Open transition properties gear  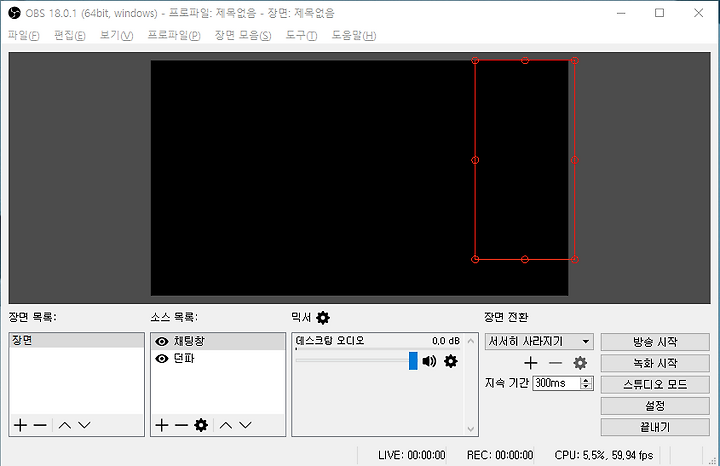pos(580,363)
